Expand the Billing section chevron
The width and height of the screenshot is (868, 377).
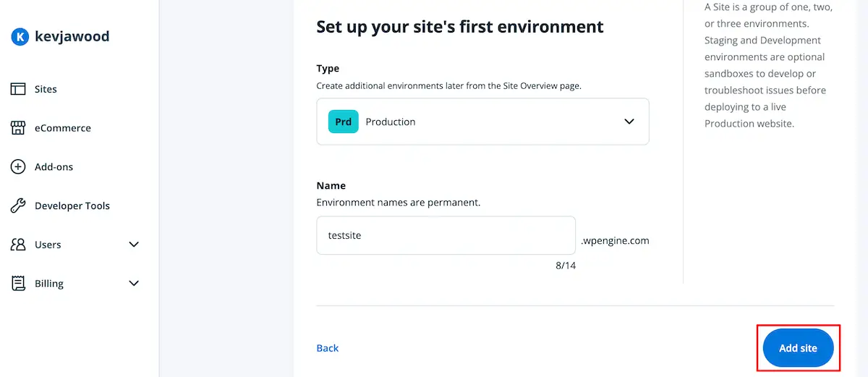[134, 284]
